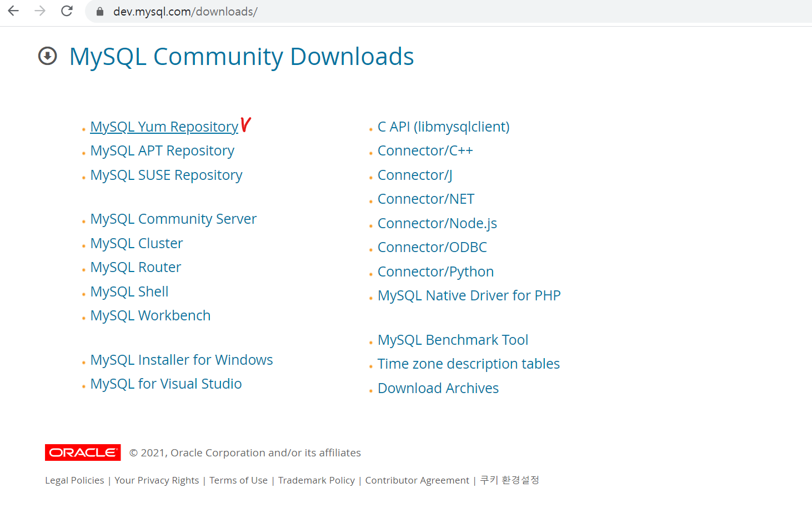Viewport: 812px width, 523px height.
Task: Open C API (libmysqlclient) link
Action: (x=443, y=127)
